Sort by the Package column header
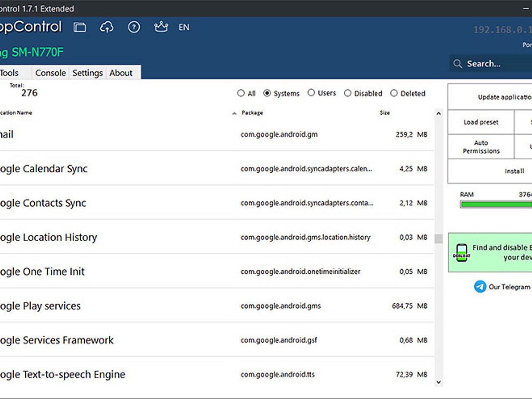This screenshot has width=532, height=399. pos(252,113)
